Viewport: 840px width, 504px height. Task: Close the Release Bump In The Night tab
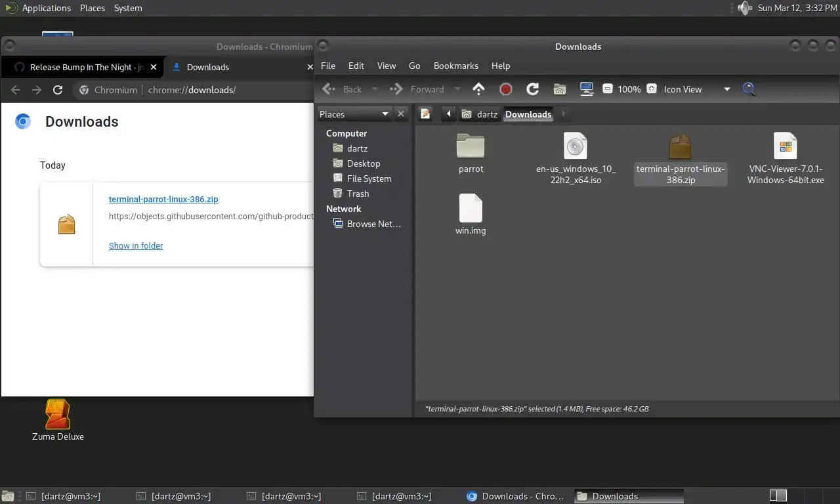pos(154,67)
